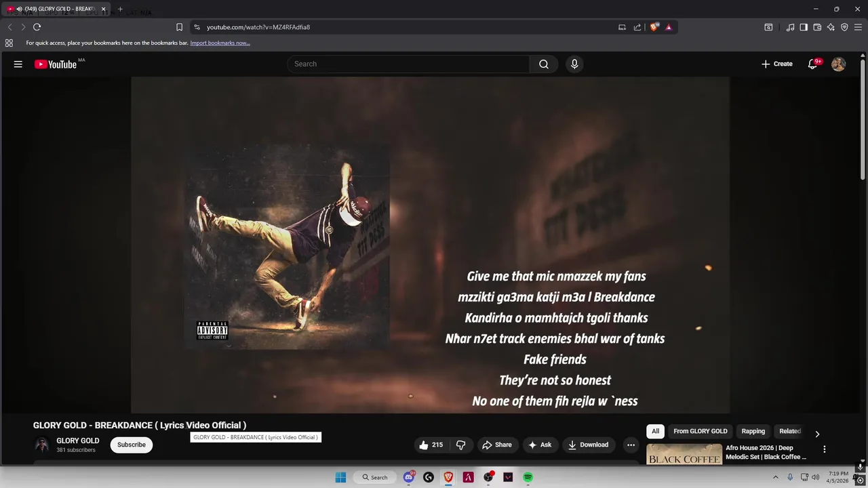Subscribe to GLORY GOLD channel
Viewport: 868px width, 488px height.
[x=132, y=445]
